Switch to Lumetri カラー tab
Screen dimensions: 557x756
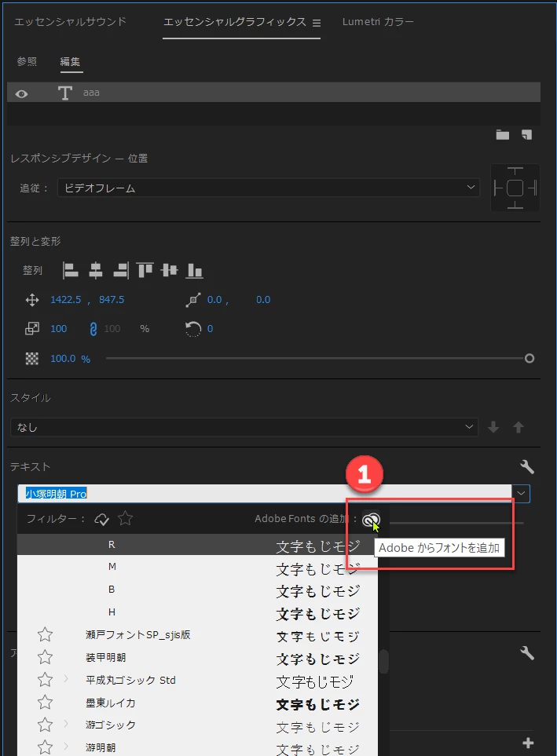click(378, 22)
